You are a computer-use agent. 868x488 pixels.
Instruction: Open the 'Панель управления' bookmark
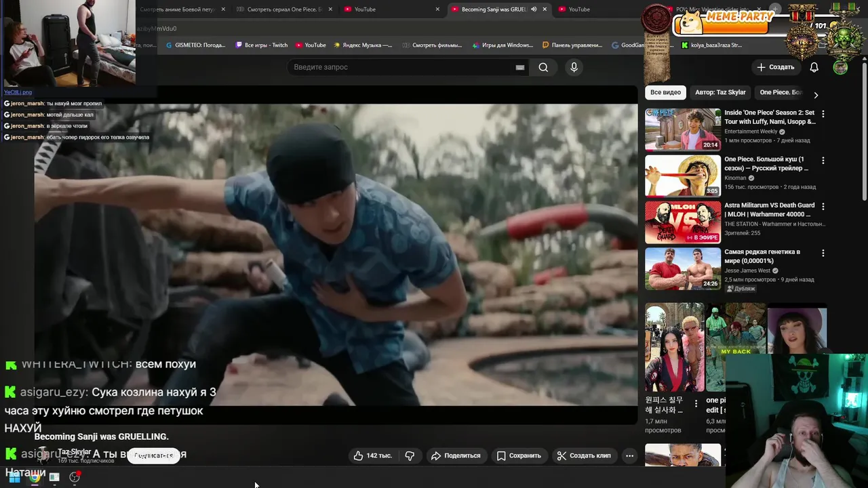coord(572,45)
